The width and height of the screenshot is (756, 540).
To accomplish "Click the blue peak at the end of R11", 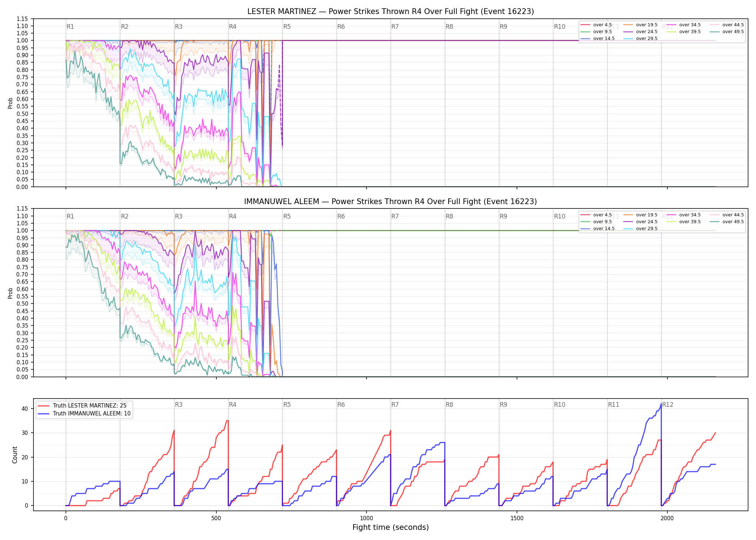I will [661, 404].
